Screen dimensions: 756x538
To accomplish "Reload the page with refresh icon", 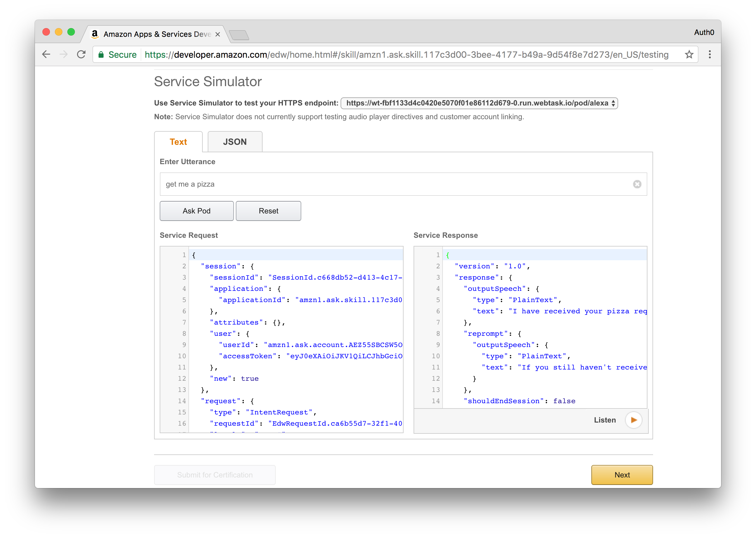I will tap(81, 54).
